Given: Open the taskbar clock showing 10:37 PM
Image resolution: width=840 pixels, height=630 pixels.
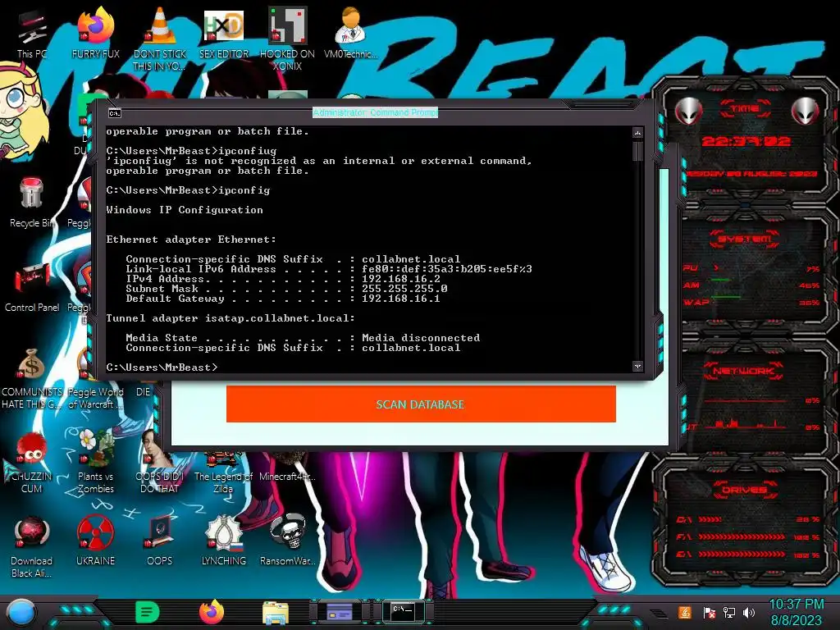Looking at the screenshot, I should [x=796, y=612].
